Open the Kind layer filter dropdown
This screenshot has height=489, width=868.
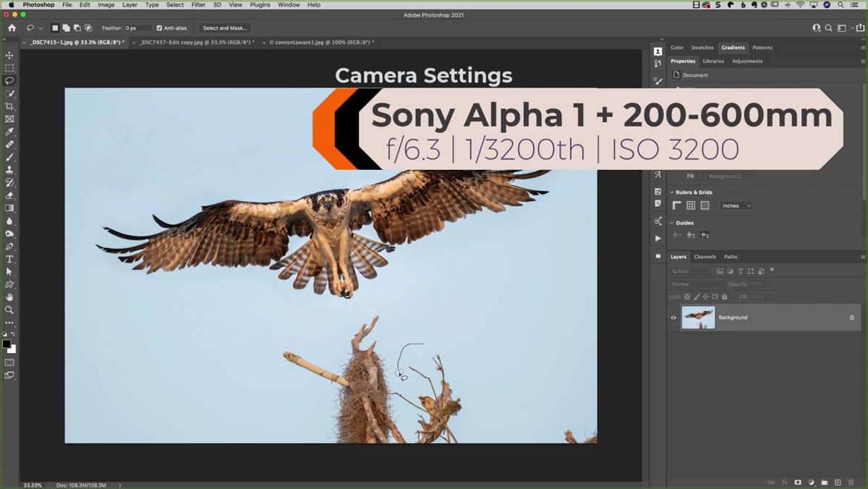tap(691, 271)
